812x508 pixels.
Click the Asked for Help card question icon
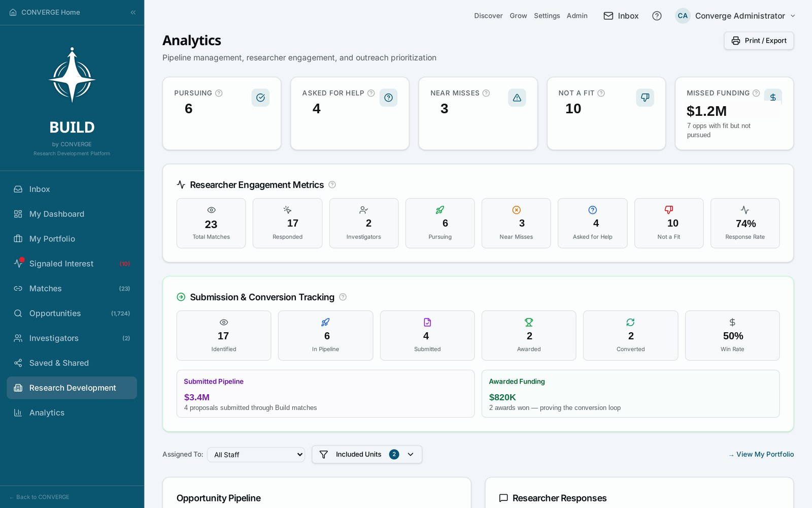click(x=388, y=98)
